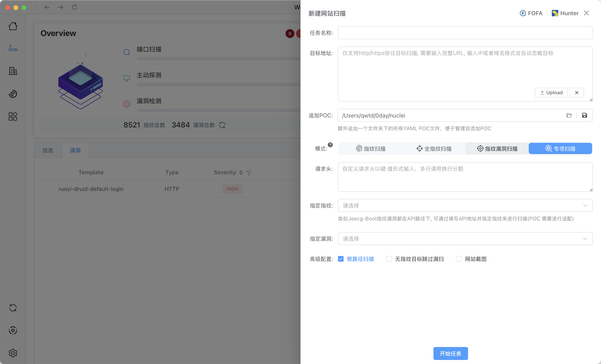
Task: Enable 网站截图 checkbox
Action: (x=459, y=259)
